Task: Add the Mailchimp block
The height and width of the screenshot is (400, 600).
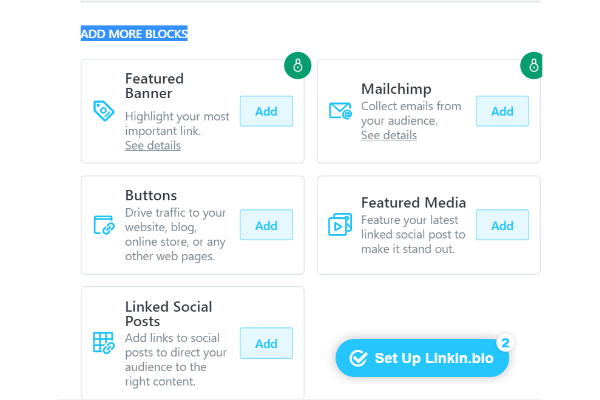Action: pyautogui.click(x=502, y=111)
